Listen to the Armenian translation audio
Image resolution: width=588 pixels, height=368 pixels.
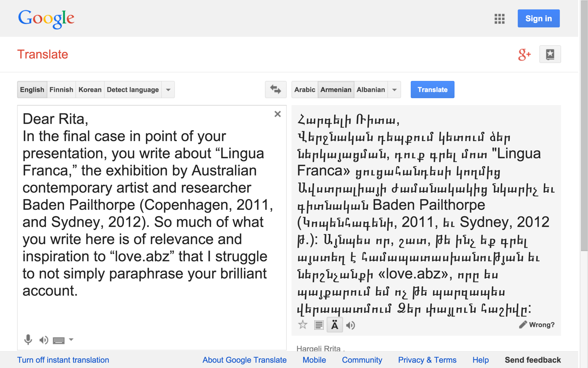tap(351, 325)
